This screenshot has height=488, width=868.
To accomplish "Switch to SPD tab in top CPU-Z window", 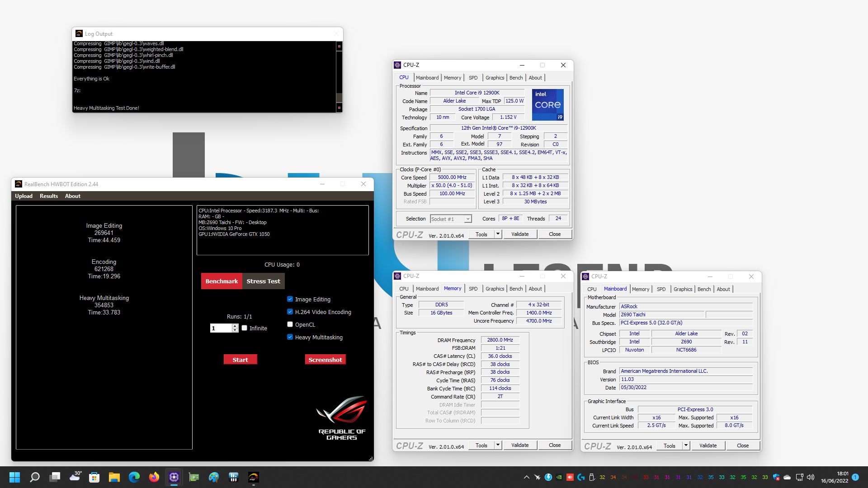I will (x=473, y=78).
